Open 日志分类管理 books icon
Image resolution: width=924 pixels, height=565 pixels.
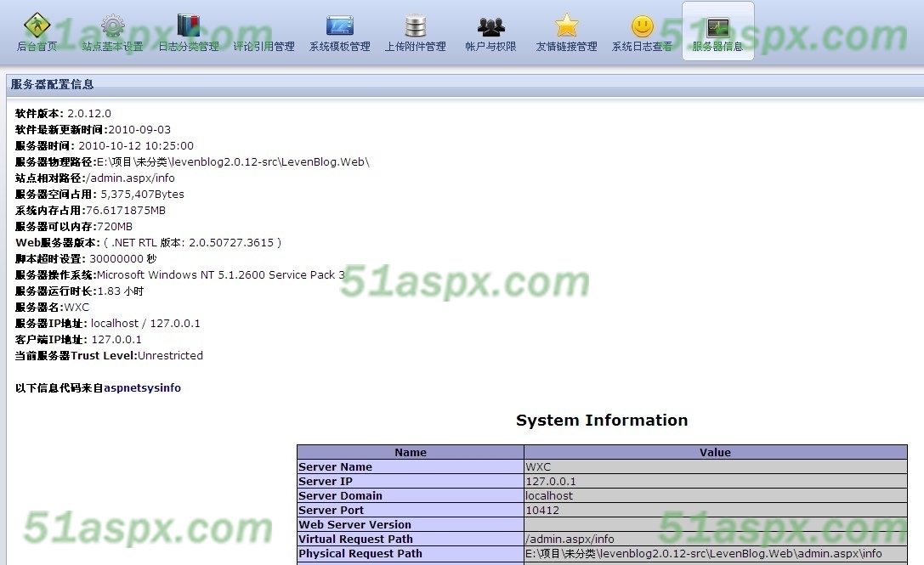[189, 26]
